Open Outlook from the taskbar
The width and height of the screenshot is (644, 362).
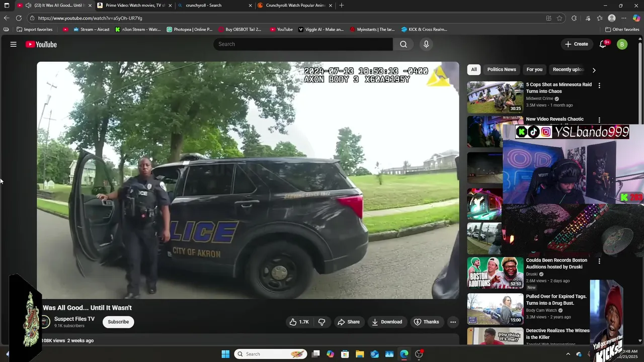tap(374, 354)
